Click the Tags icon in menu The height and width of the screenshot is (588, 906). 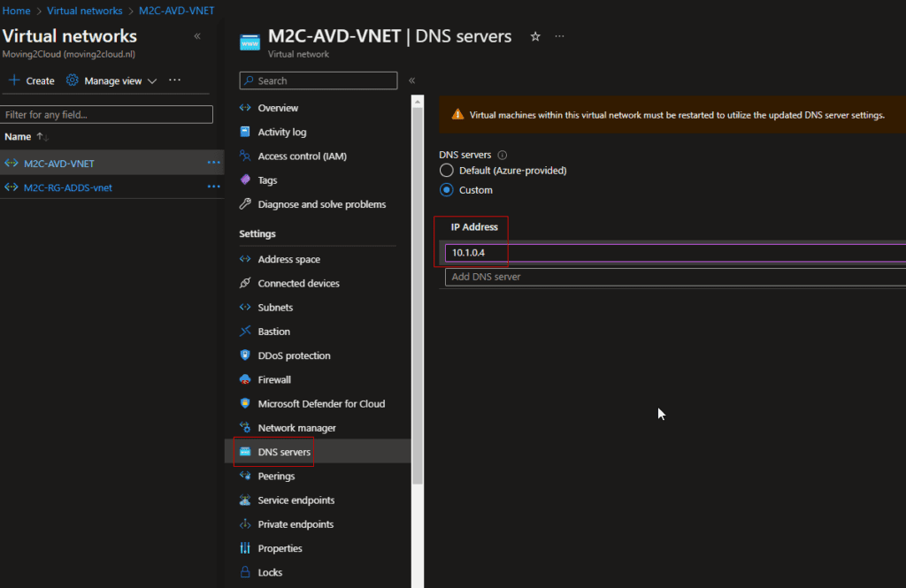[245, 180]
